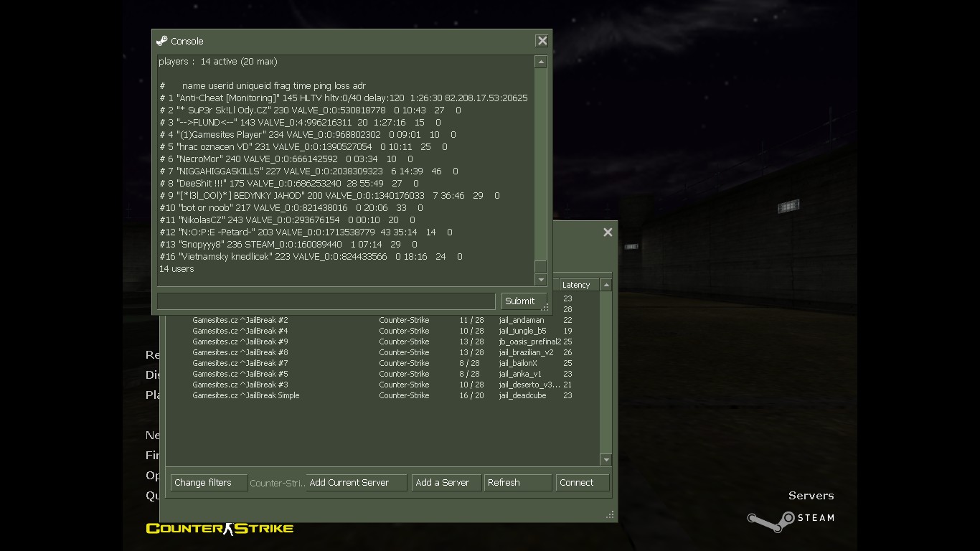The height and width of the screenshot is (551, 980).
Task: Select Gamesites.cz JailBreak #7 server
Action: tap(383, 363)
